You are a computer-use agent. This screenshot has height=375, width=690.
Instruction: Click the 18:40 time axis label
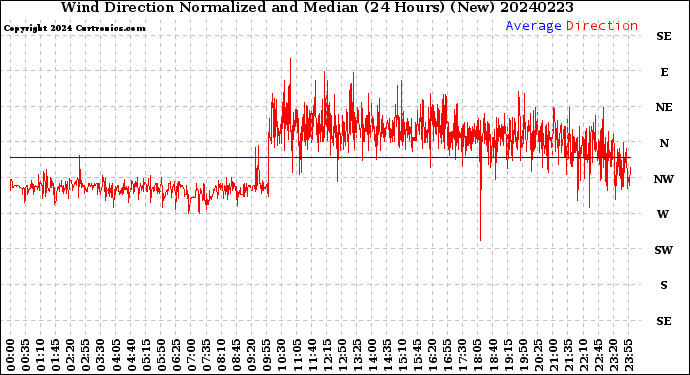coord(493,355)
